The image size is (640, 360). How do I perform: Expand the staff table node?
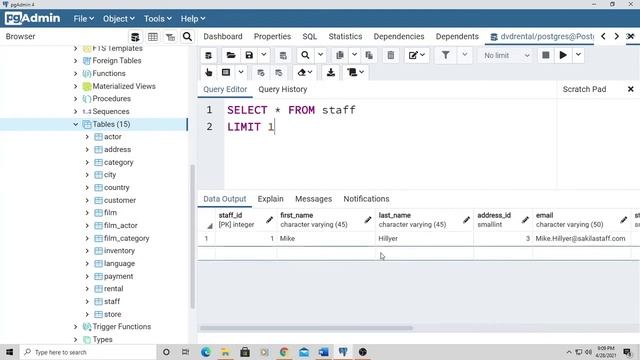pyautogui.click(x=87, y=302)
